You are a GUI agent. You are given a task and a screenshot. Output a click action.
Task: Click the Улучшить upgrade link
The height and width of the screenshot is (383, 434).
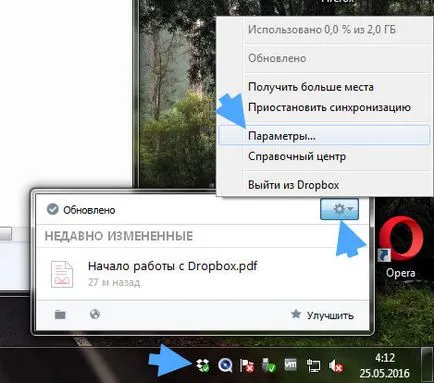pos(330,315)
